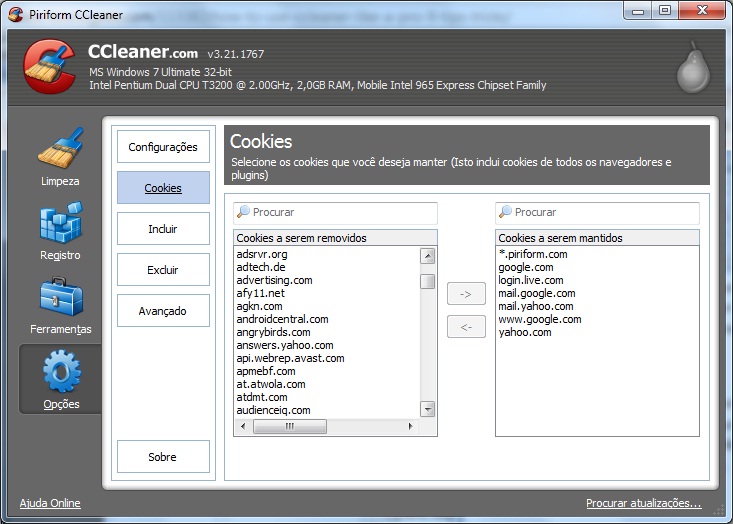Image resolution: width=733 pixels, height=524 pixels.
Task: Select mail.google.com in kept cookies list
Action: [537, 293]
